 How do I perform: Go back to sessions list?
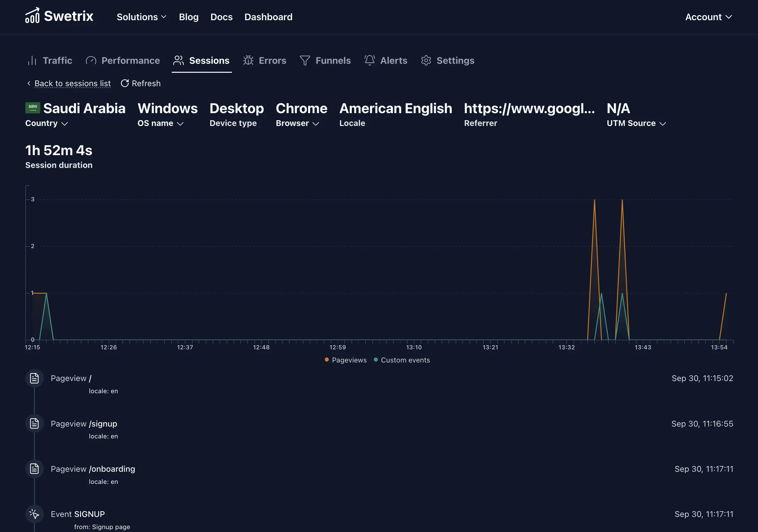point(72,83)
